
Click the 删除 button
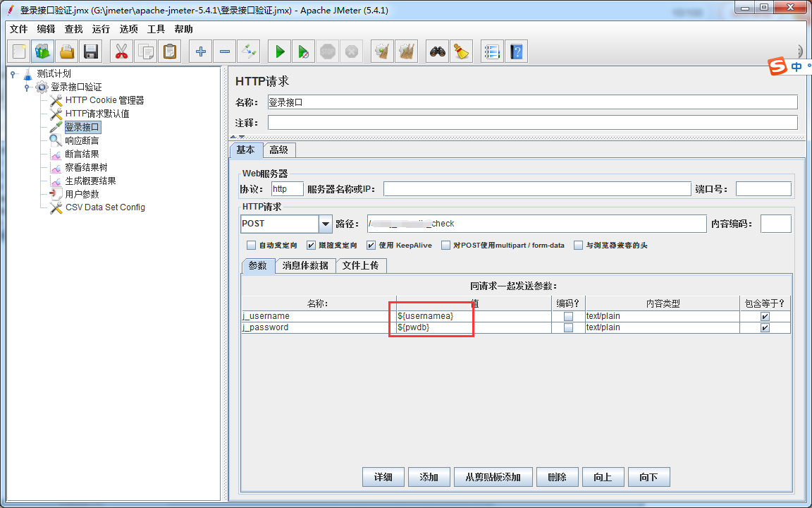pos(557,477)
